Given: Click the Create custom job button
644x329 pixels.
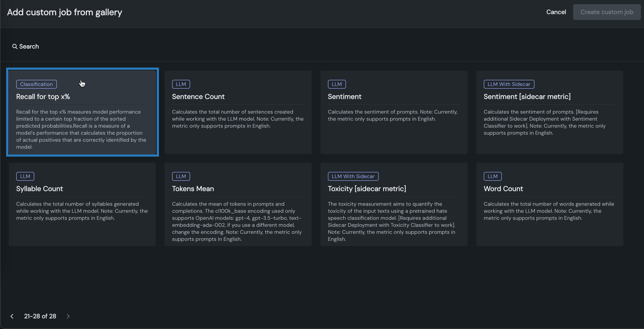Looking at the screenshot, I should point(606,12).
